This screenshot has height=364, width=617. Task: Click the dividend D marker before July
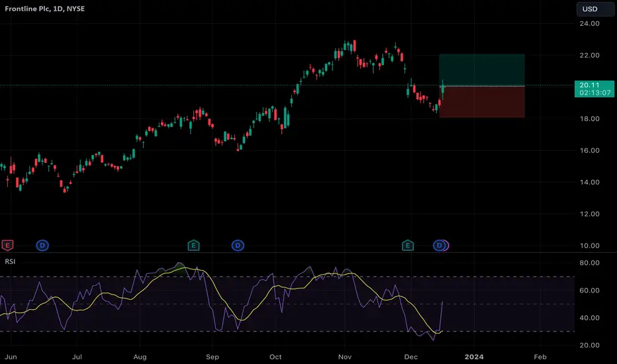coord(42,246)
